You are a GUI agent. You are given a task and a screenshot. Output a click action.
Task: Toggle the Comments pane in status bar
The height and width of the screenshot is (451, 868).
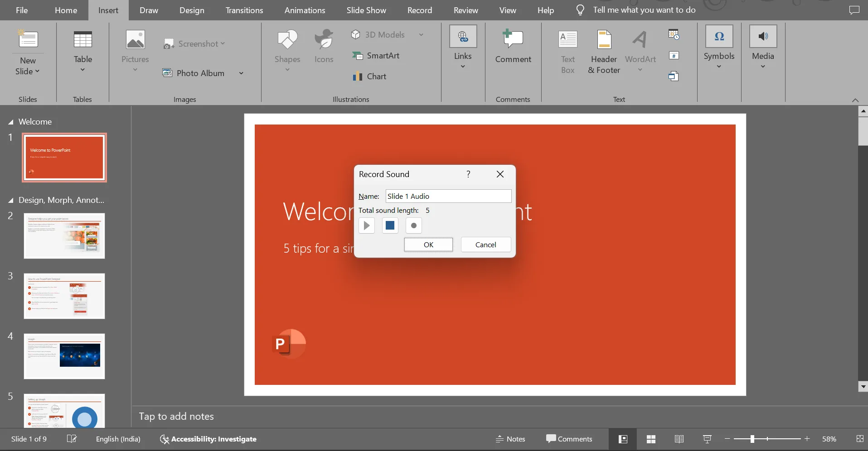[x=569, y=439]
